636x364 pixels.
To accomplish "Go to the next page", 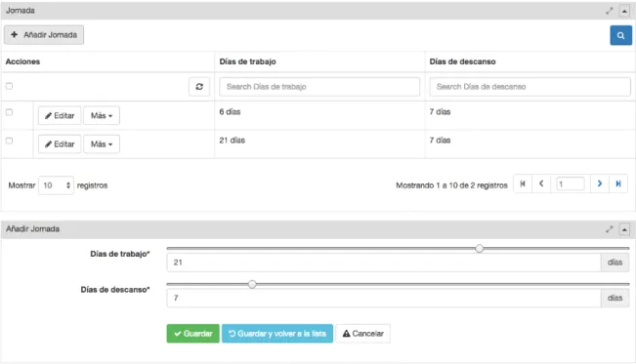I will pyautogui.click(x=600, y=183).
